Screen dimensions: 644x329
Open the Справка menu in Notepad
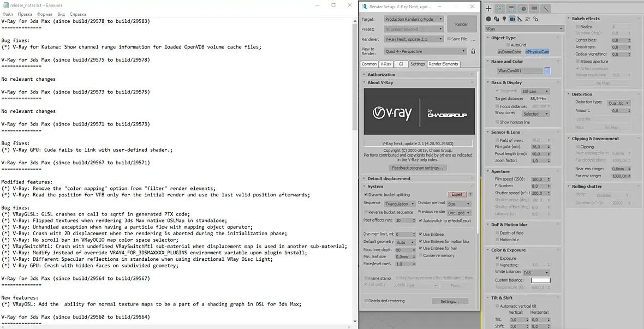(x=78, y=14)
